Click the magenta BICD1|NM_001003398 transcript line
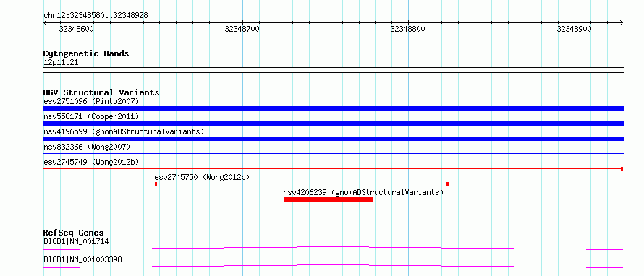644x276 pixels. point(333,266)
